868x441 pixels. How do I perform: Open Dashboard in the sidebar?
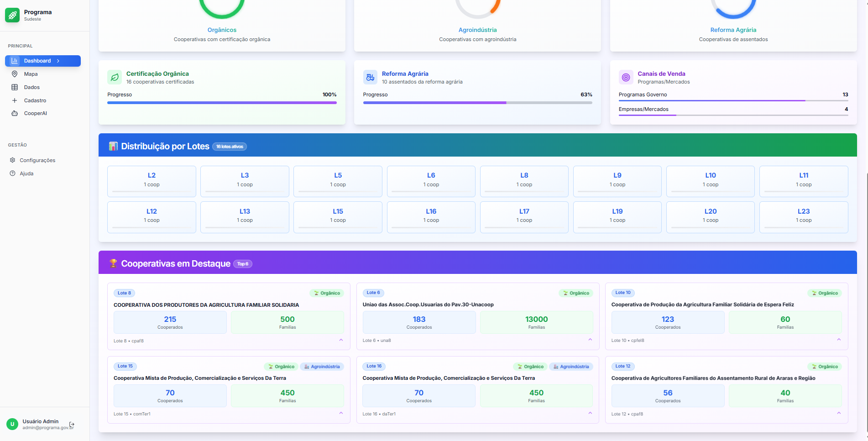point(43,61)
